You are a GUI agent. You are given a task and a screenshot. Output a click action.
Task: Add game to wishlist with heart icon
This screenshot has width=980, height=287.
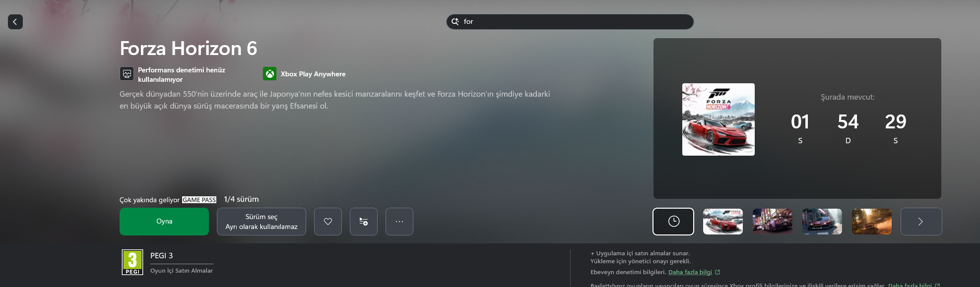[328, 222]
